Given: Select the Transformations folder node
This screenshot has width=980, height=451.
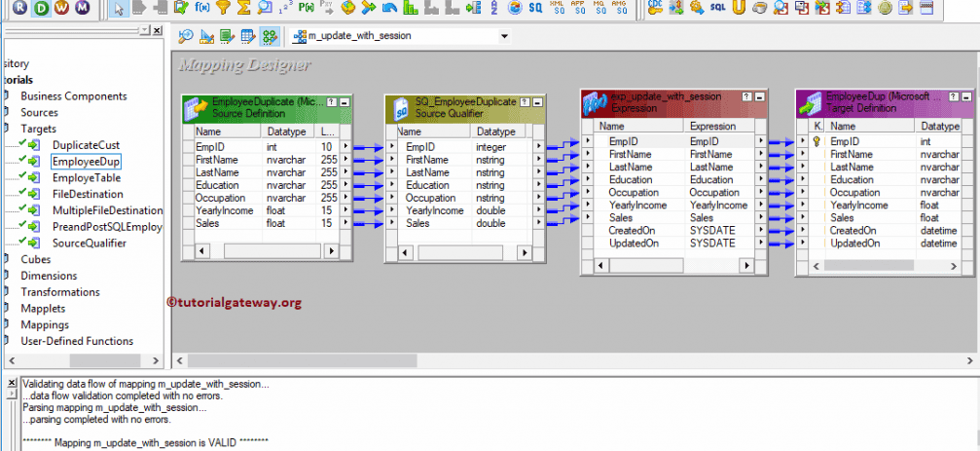Looking at the screenshot, I should 60,292.
